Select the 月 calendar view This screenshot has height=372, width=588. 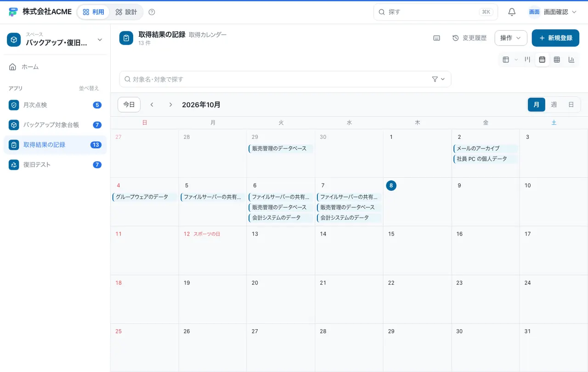tap(537, 105)
